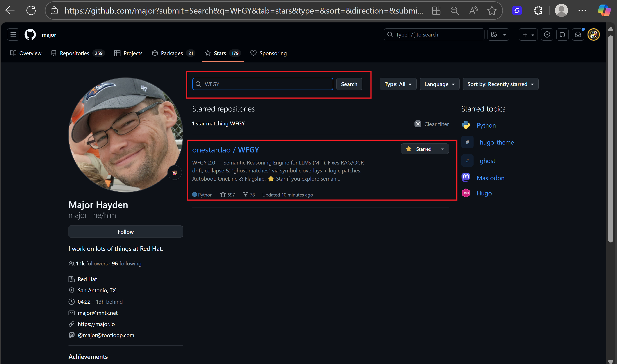The width and height of the screenshot is (617, 364).
Task: Open the issues icon in header
Action: click(x=547, y=35)
